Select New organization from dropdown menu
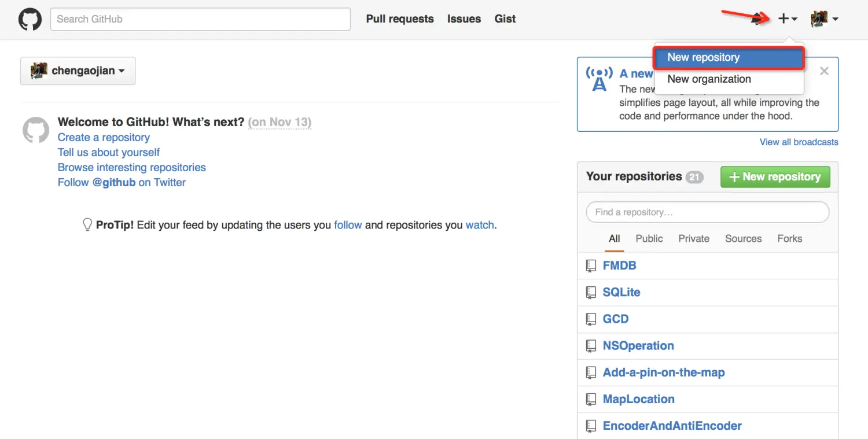The width and height of the screenshot is (868, 439). [729, 79]
